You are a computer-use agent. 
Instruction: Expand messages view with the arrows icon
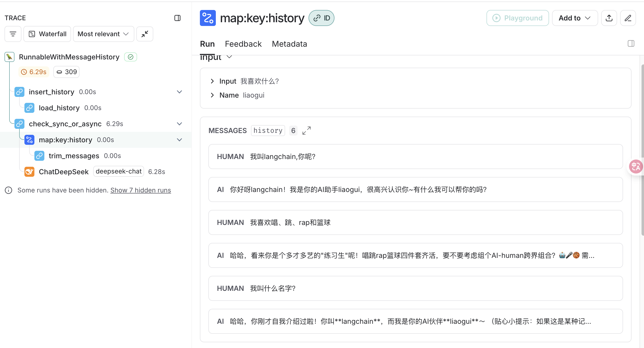click(x=306, y=130)
